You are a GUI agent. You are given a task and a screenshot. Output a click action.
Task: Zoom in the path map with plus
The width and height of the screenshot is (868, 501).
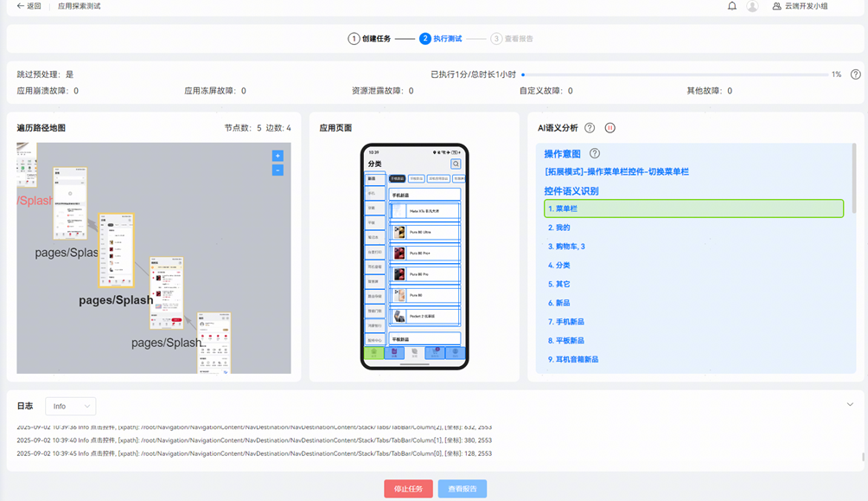278,156
